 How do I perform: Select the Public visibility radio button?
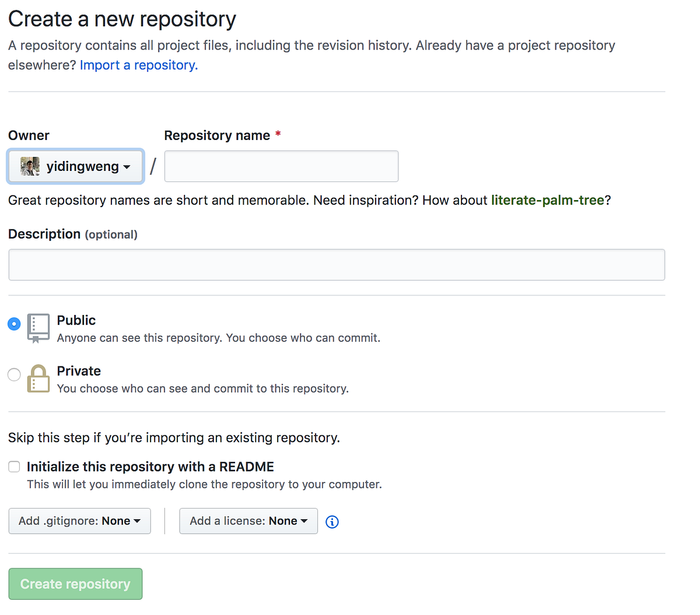(13, 323)
